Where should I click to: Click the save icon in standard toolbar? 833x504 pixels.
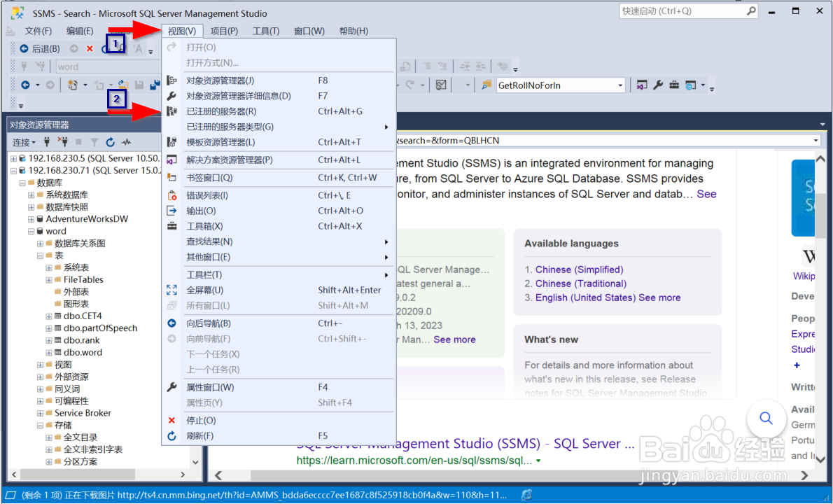click(139, 85)
